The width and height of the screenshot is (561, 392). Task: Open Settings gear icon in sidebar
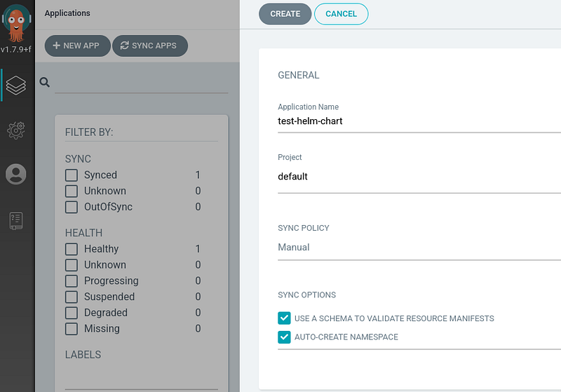[16, 130]
